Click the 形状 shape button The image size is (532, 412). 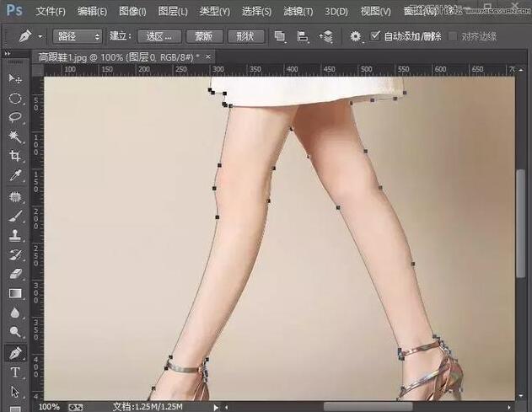pos(245,36)
